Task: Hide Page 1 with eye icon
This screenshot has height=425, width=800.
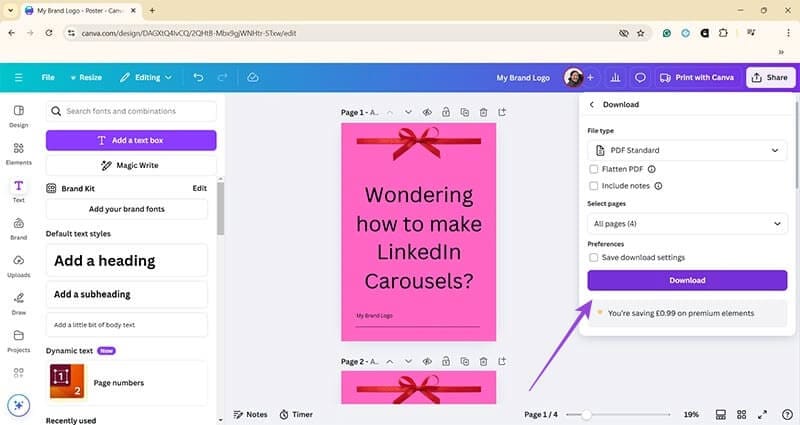Action: click(x=427, y=112)
